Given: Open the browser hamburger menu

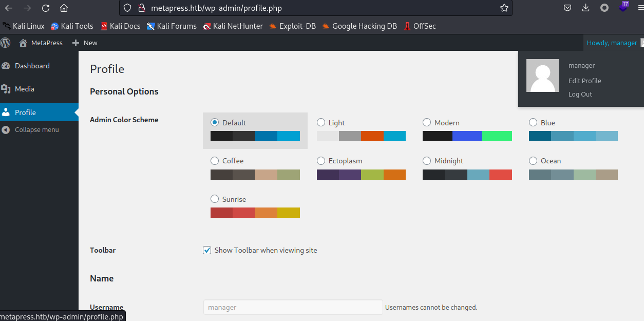Looking at the screenshot, I should [640, 8].
